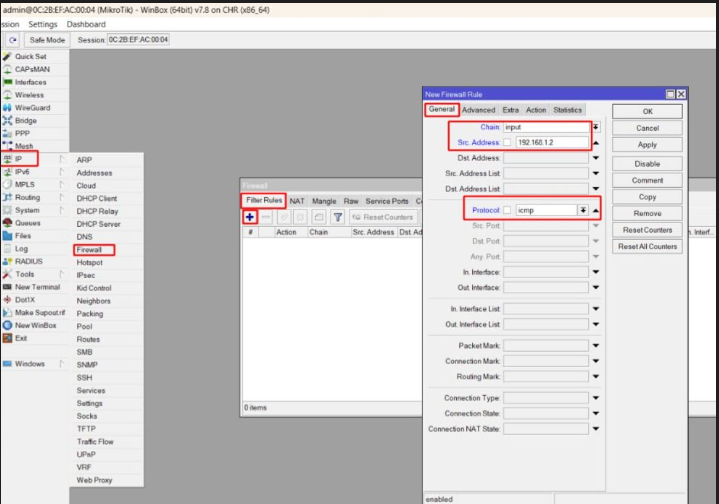Open the Mangle tab in Firewall window
Screen dimensions: 719x504
pos(324,201)
